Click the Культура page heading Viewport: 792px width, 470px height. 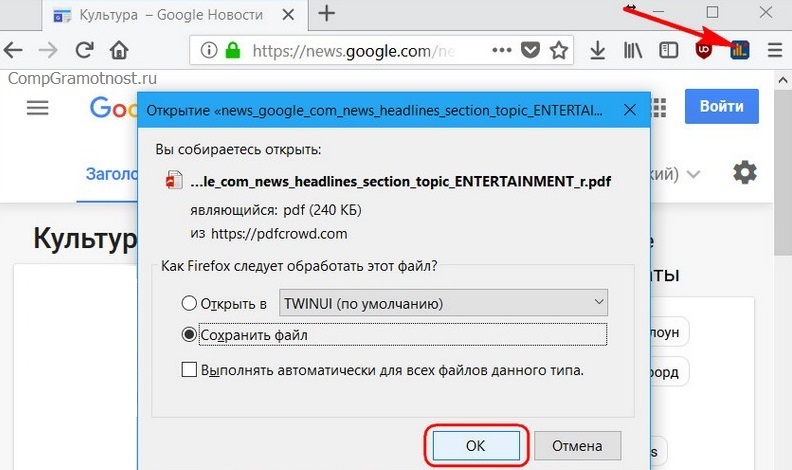85,238
